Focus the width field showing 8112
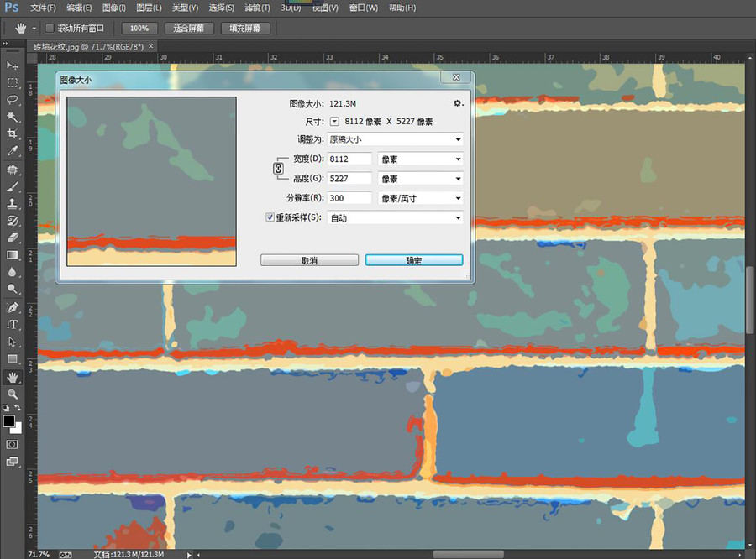 point(349,159)
